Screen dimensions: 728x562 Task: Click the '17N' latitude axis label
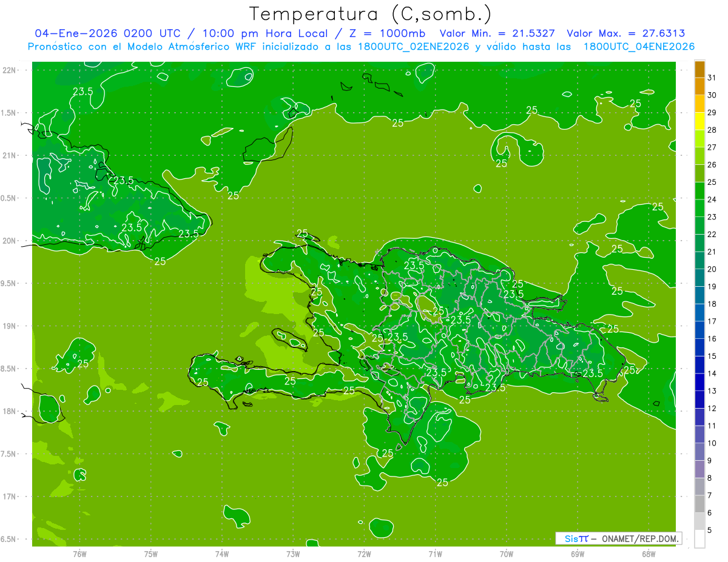(x=9, y=497)
